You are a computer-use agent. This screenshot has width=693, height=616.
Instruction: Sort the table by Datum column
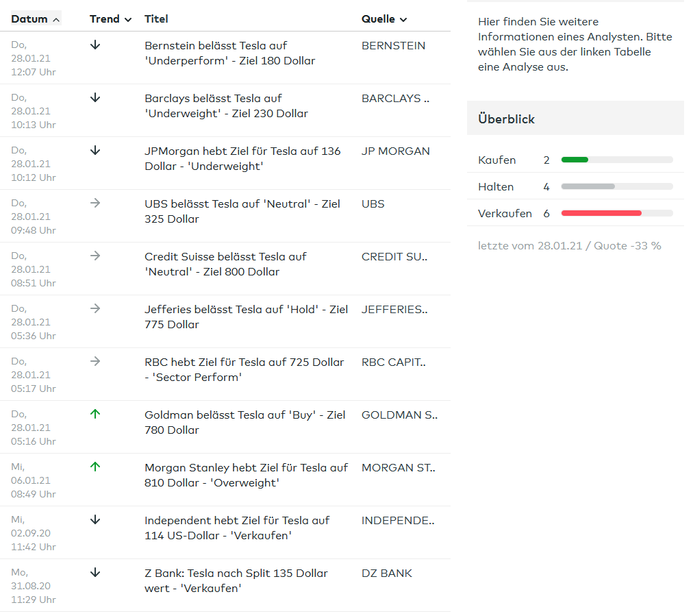pos(36,19)
